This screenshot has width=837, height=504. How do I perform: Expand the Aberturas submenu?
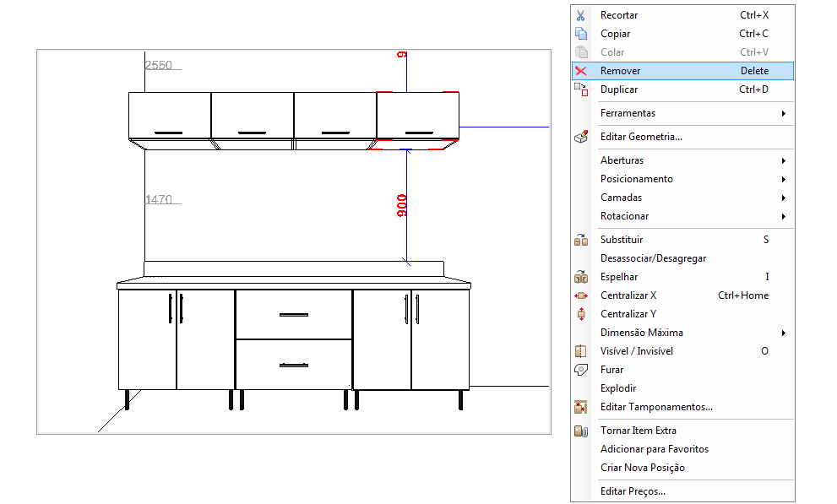coord(622,160)
